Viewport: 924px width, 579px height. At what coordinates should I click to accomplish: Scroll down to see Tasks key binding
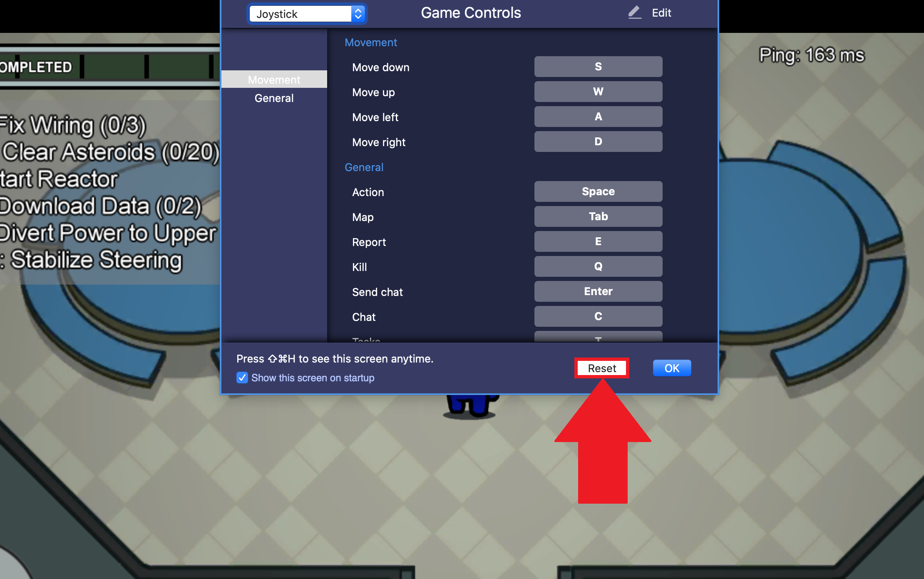pyautogui.click(x=597, y=340)
